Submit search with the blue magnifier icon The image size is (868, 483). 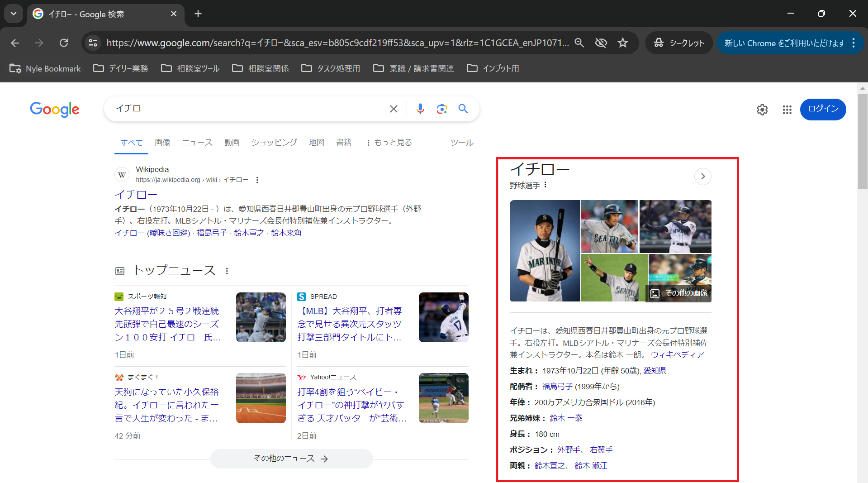tap(463, 109)
